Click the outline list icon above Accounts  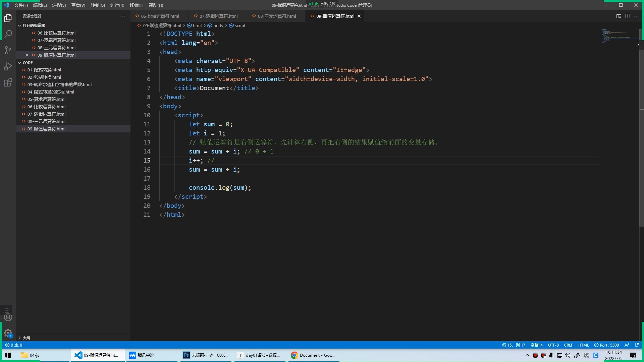pyautogui.click(x=6, y=310)
